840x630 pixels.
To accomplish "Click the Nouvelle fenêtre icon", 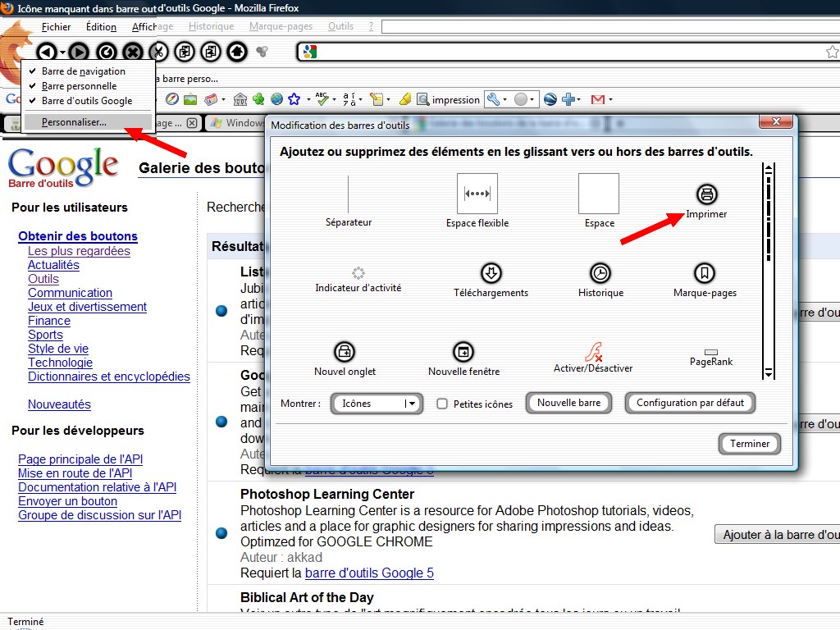I will [x=463, y=352].
